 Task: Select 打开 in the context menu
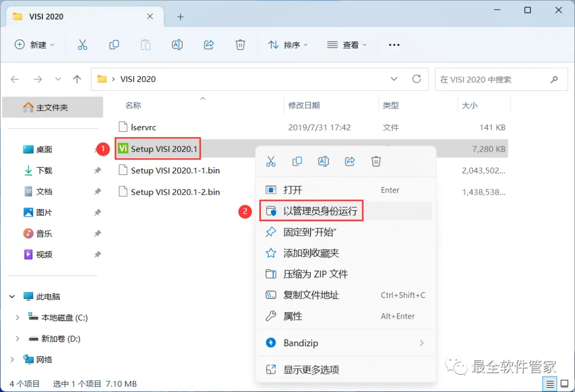click(346, 190)
